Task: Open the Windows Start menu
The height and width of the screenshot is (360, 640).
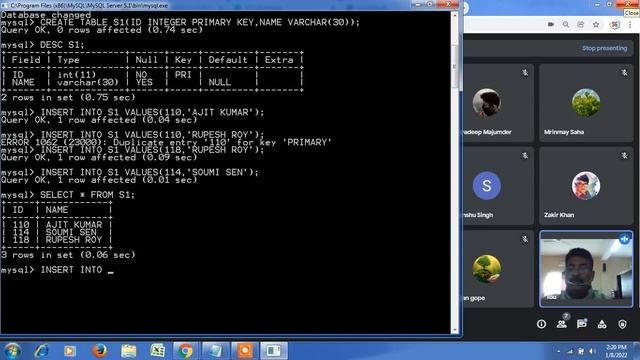Action: tap(12, 351)
